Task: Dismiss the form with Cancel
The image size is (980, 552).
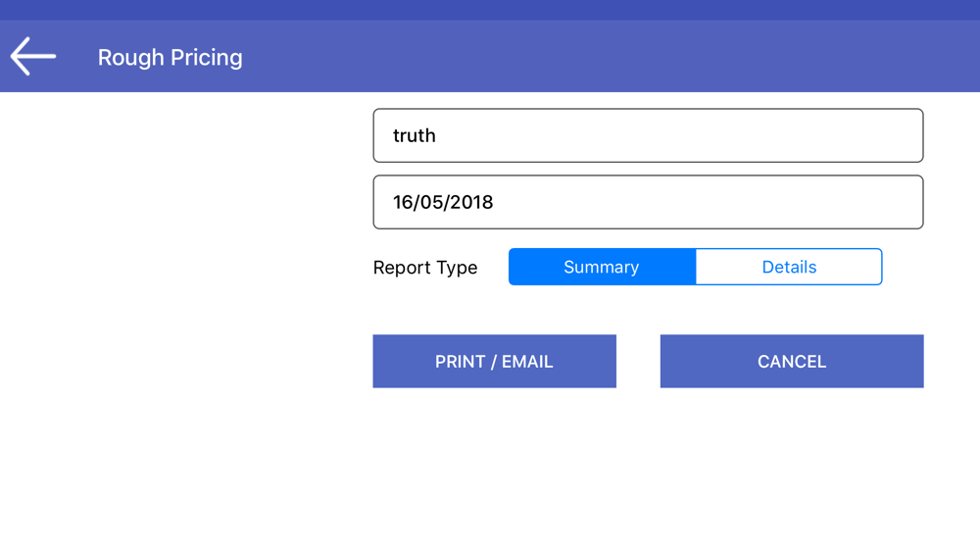Action: tap(792, 362)
